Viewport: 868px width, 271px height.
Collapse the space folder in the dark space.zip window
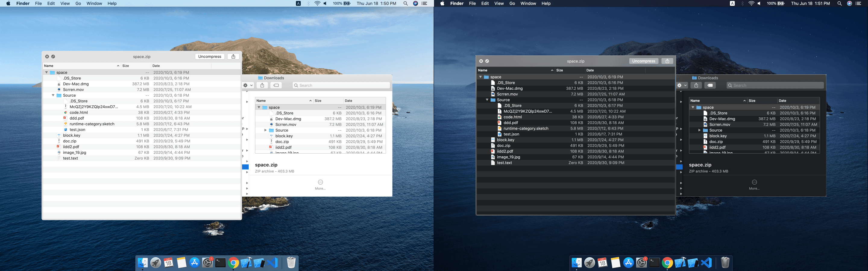pyautogui.click(x=480, y=77)
